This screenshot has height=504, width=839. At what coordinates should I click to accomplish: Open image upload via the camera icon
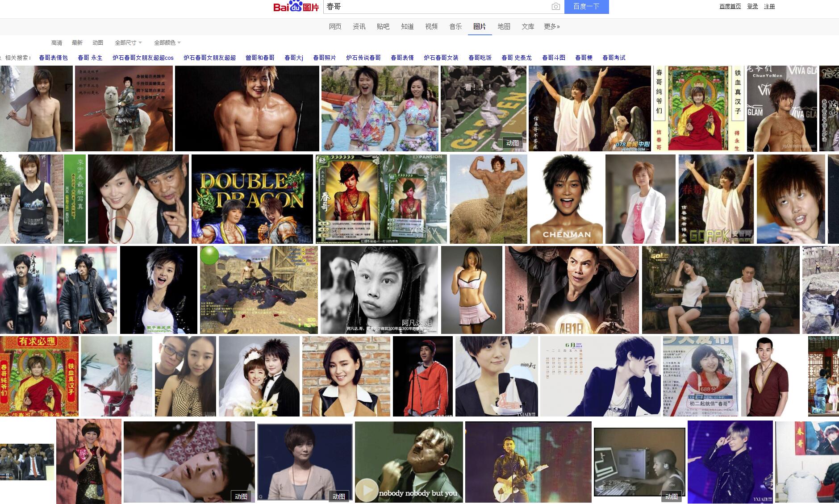tap(555, 6)
